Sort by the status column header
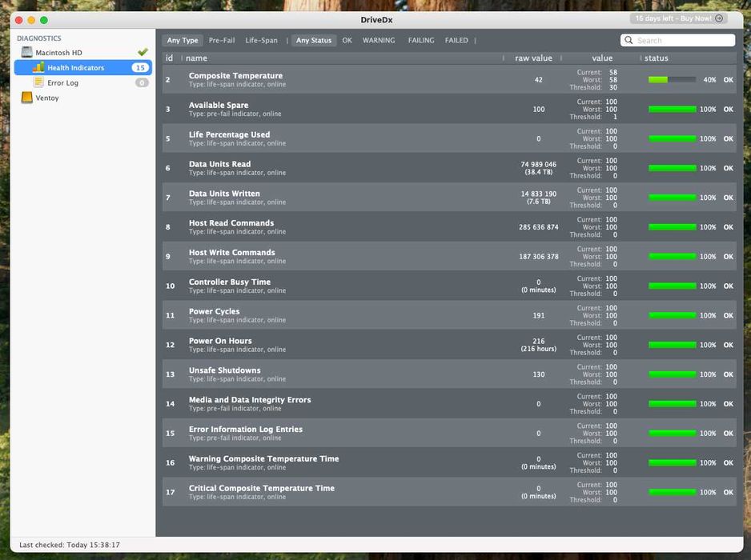 656,58
